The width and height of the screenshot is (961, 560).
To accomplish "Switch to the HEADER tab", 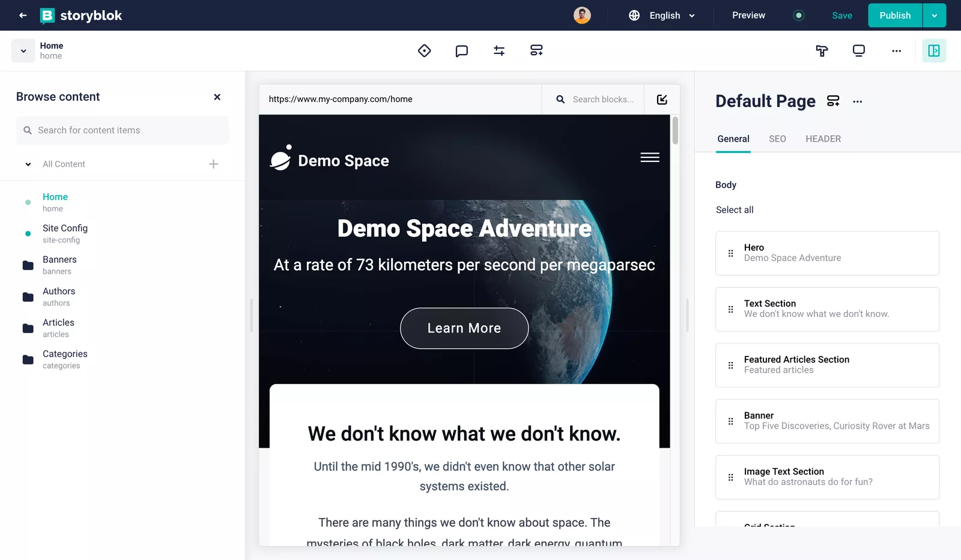I will (x=823, y=139).
